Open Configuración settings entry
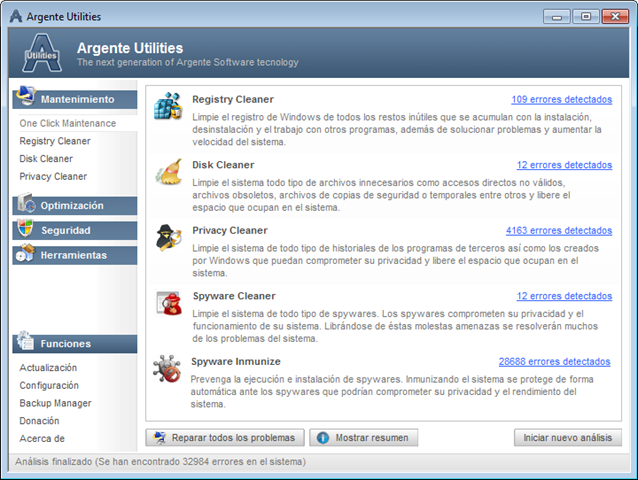The height and width of the screenshot is (480, 638). tap(49, 385)
